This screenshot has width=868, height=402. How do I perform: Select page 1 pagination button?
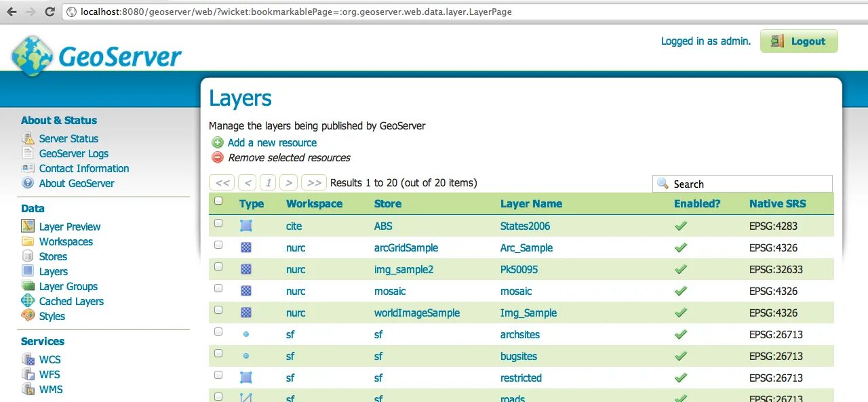(x=268, y=182)
